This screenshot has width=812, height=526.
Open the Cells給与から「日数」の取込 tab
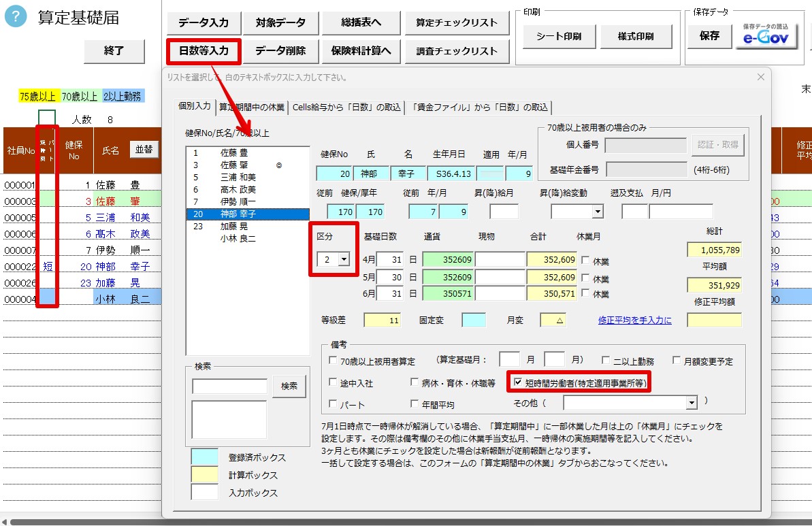click(x=346, y=107)
